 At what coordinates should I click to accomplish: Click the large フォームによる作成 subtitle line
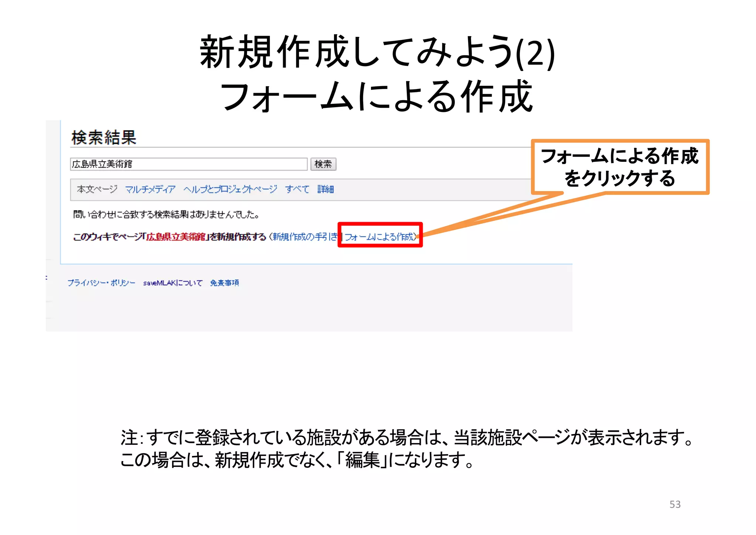point(377,97)
